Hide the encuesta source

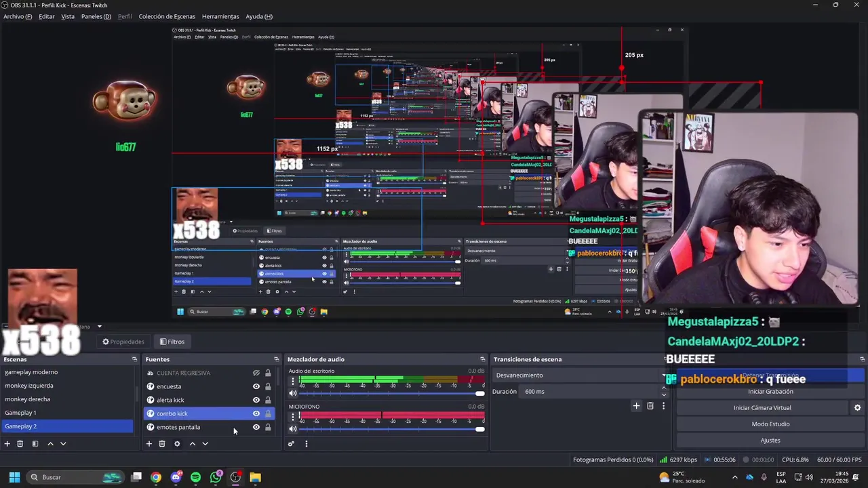[x=256, y=386]
